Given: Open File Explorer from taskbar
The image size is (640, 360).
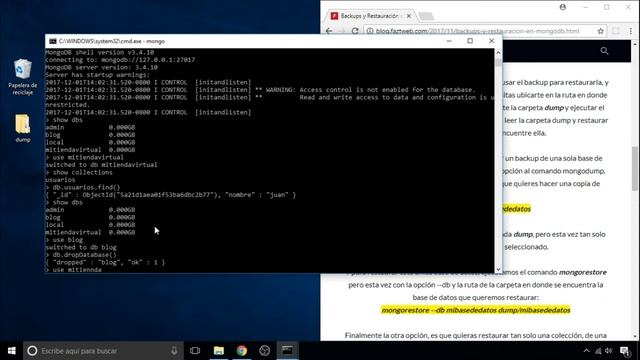Looking at the screenshot, I should tap(219, 351).
